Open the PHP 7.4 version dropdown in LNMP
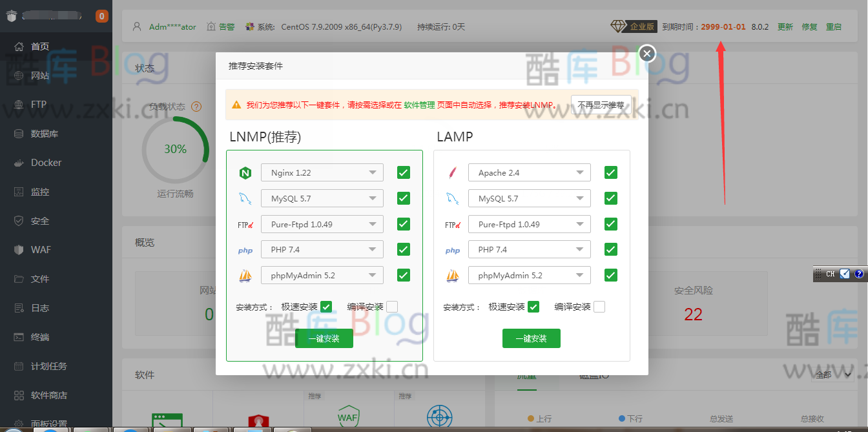868x432 pixels. 322,249
